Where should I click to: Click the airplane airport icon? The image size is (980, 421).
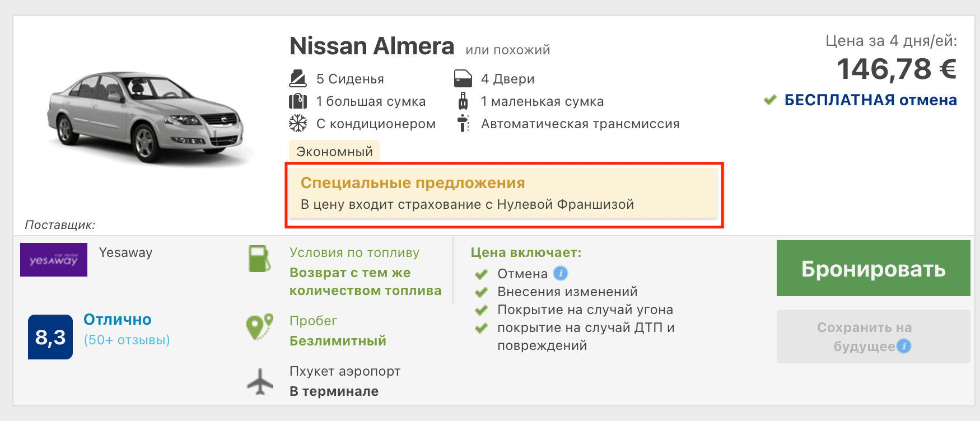coord(260,382)
